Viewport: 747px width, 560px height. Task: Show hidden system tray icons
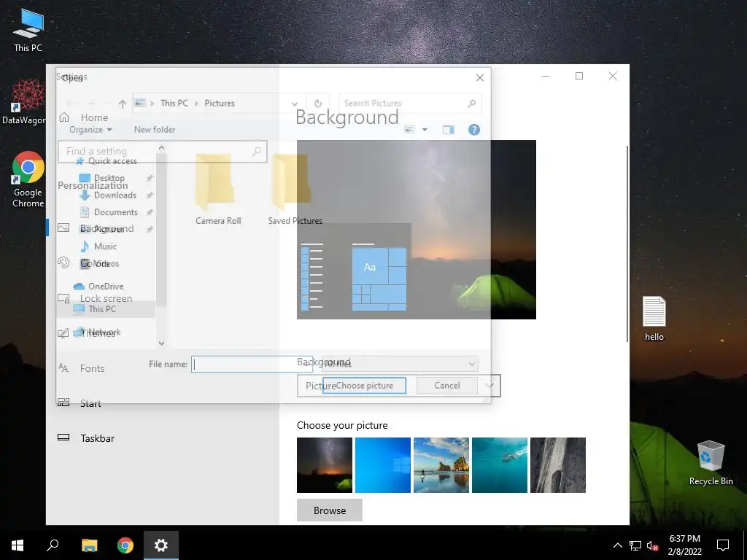point(617,545)
